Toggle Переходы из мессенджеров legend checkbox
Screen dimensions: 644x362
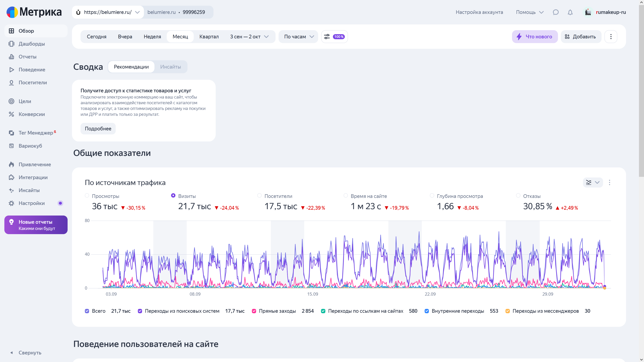coord(507,311)
